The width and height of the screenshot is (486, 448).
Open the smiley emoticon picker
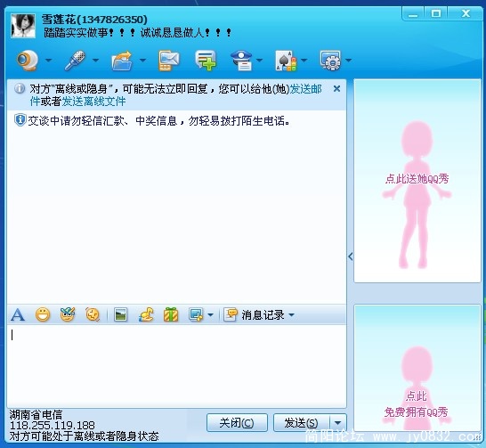pos(43,314)
